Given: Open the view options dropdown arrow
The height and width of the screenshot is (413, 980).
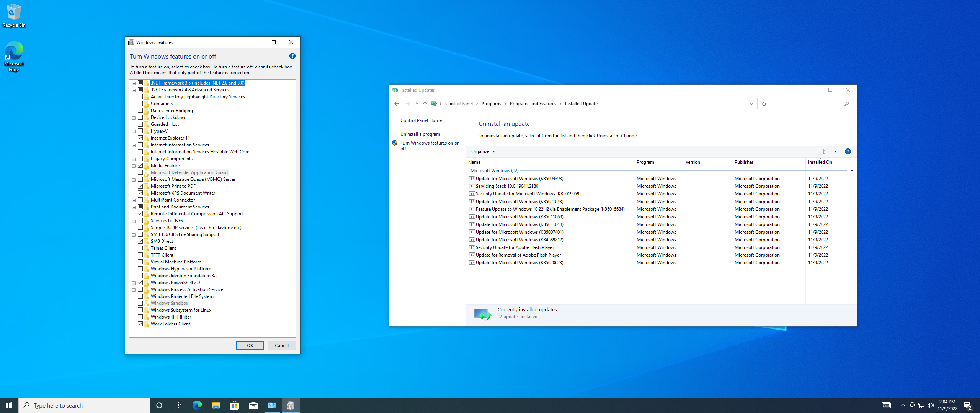Looking at the screenshot, I should pos(836,151).
